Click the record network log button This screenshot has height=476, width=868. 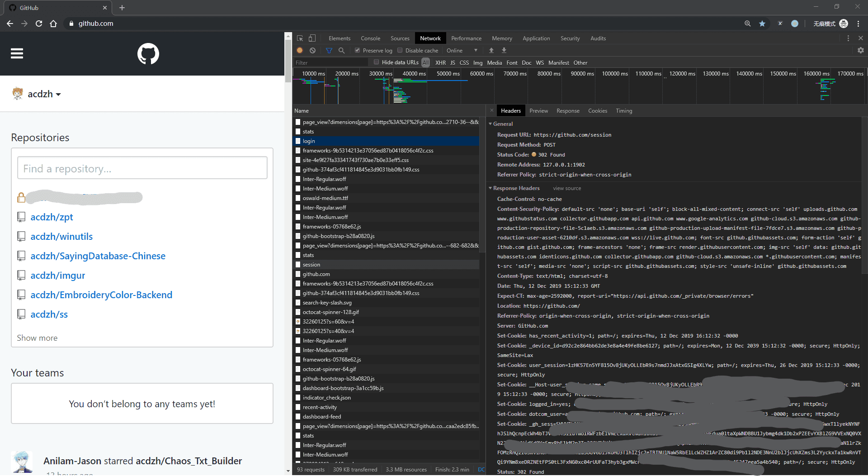point(300,50)
